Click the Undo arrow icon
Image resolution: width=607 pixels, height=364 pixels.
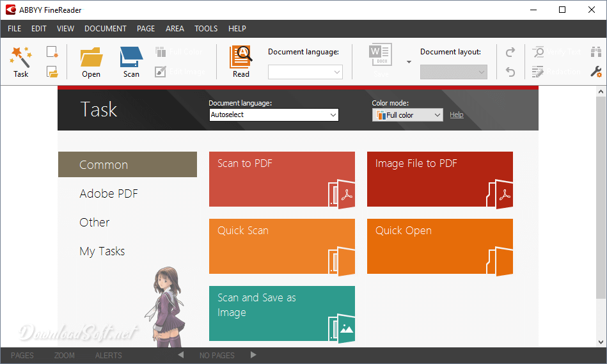pyautogui.click(x=510, y=72)
